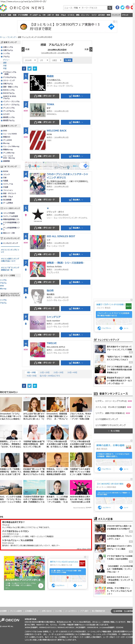Image resolution: width=135 pixels, height=644 pixels.
Task: Expand ニュース・特集 search category dropdown
Action: (x=72, y=8)
